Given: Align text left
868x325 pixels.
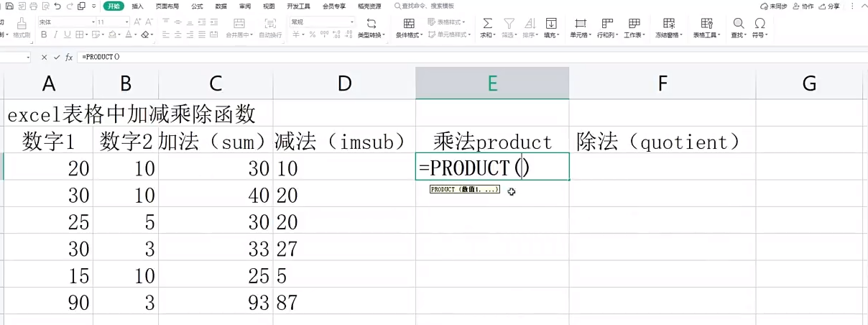Looking at the screenshot, I should click(166, 34).
